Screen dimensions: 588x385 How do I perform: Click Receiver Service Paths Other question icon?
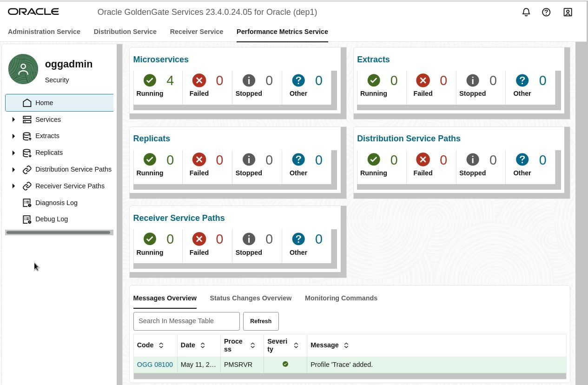click(x=298, y=239)
